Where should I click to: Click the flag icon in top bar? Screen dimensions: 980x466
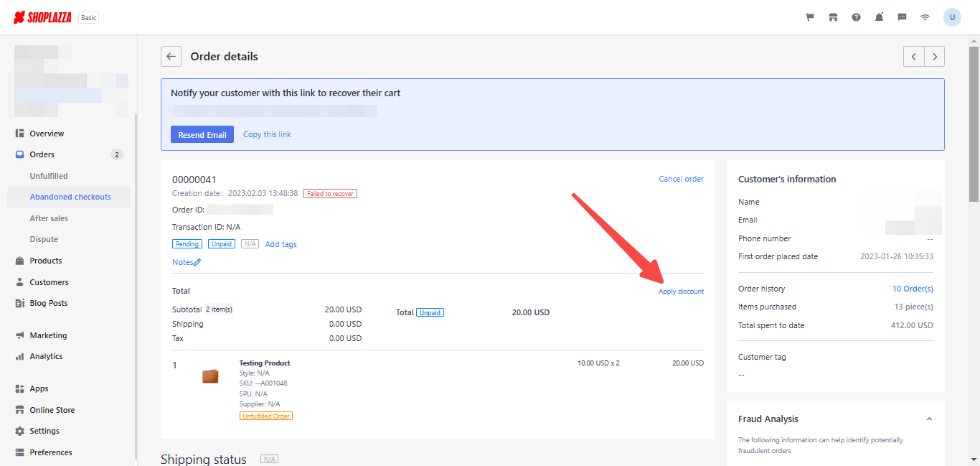(810, 17)
